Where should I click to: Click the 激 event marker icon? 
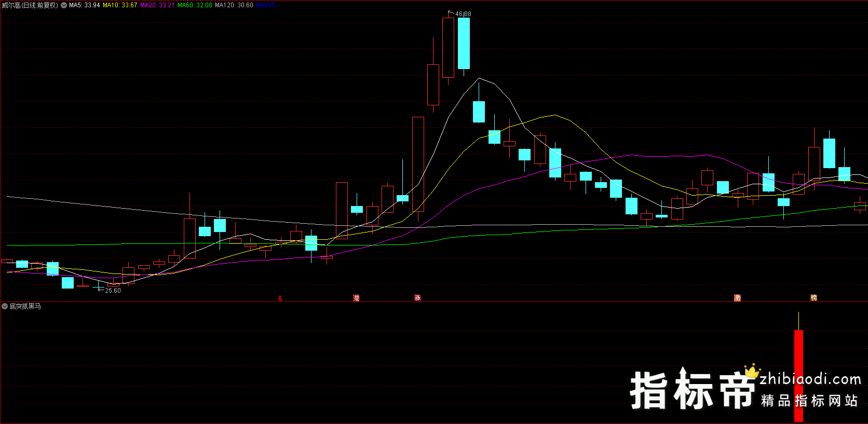(738, 298)
